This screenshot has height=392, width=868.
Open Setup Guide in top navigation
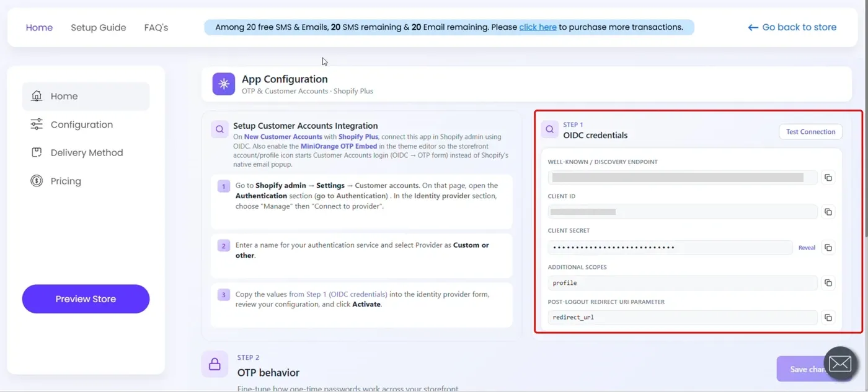[98, 27]
